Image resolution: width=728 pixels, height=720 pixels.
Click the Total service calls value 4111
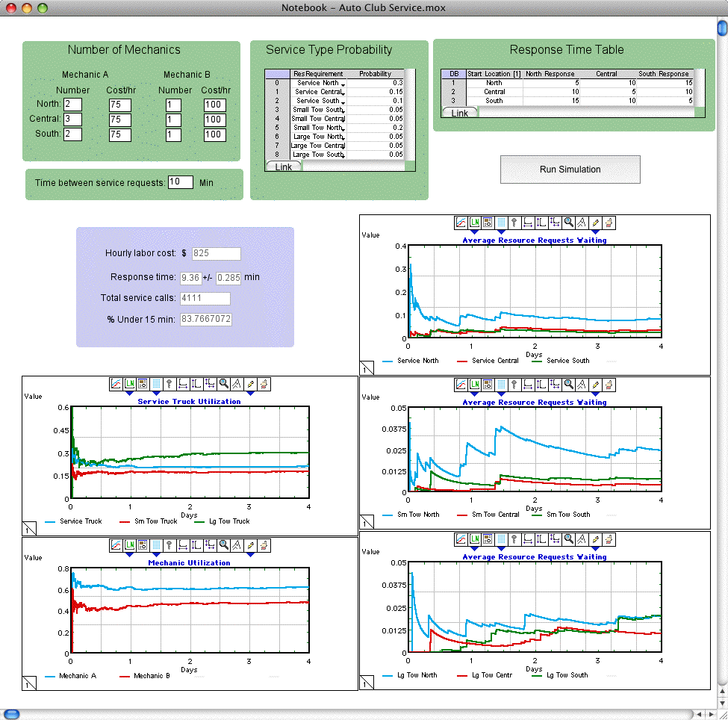coord(205,298)
